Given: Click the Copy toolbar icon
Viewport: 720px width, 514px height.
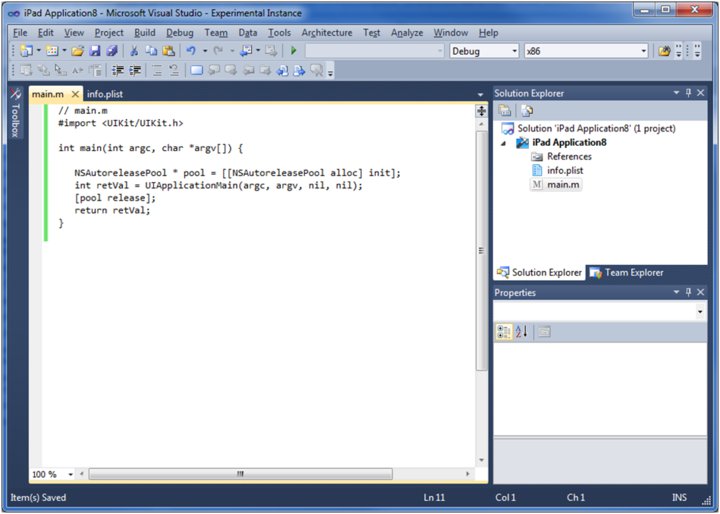Looking at the screenshot, I should (151, 51).
